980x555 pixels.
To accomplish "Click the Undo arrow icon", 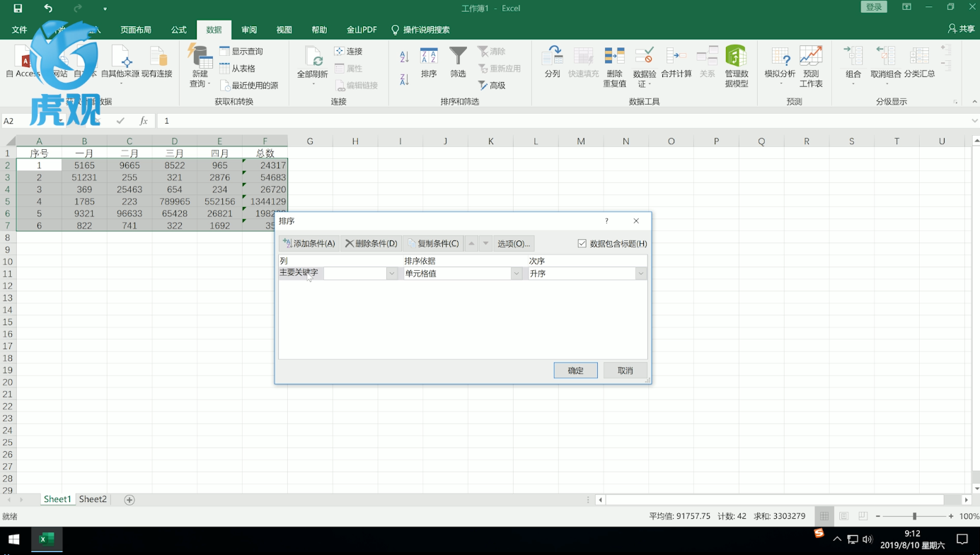I will pyautogui.click(x=48, y=8).
